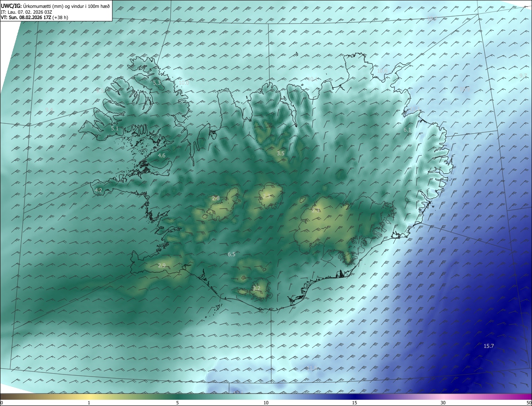
Task: Click the '2.8' value on the glacier
Action: 216,198
